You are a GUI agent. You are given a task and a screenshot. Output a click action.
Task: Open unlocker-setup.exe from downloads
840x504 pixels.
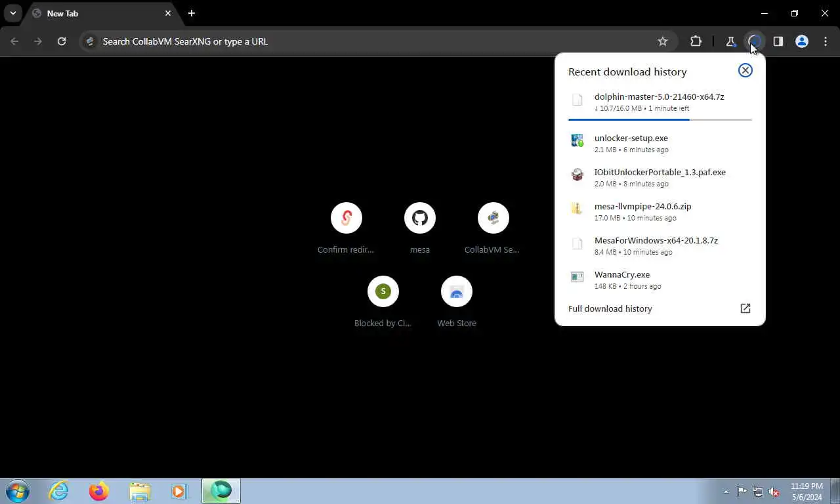[x=660, y=143]
